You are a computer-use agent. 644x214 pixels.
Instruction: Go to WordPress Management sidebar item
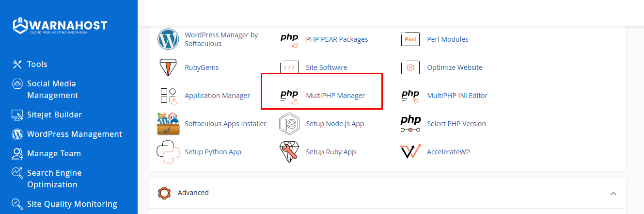click(x=74, y=134)
